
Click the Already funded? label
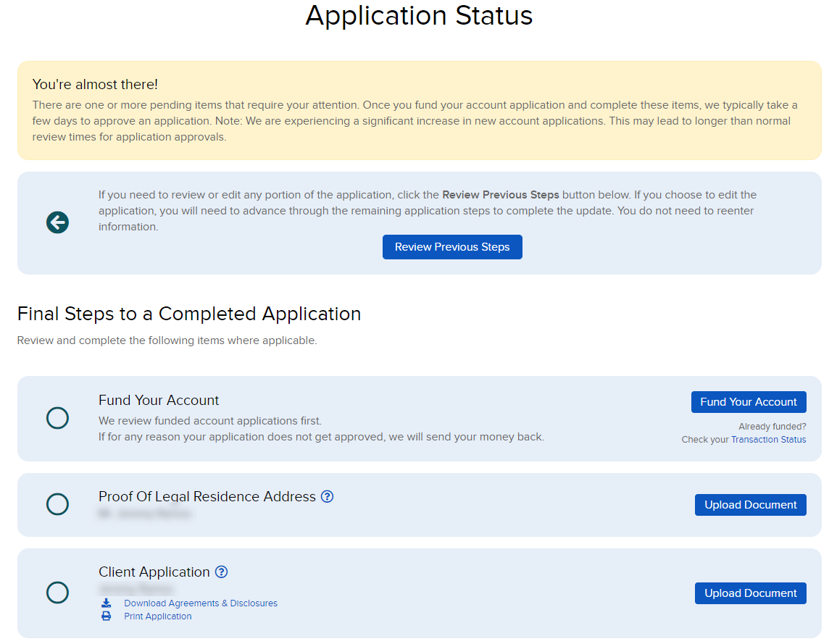pos(772,426)
